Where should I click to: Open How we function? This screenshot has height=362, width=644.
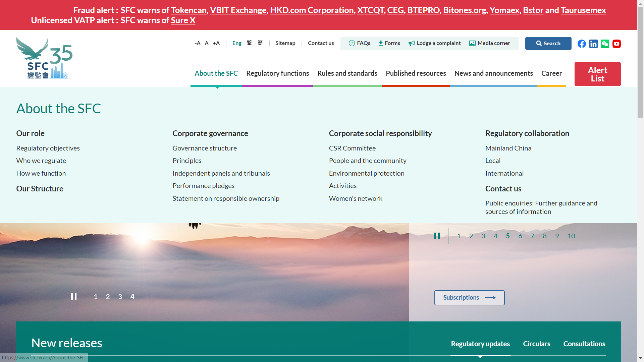(41, 173)
